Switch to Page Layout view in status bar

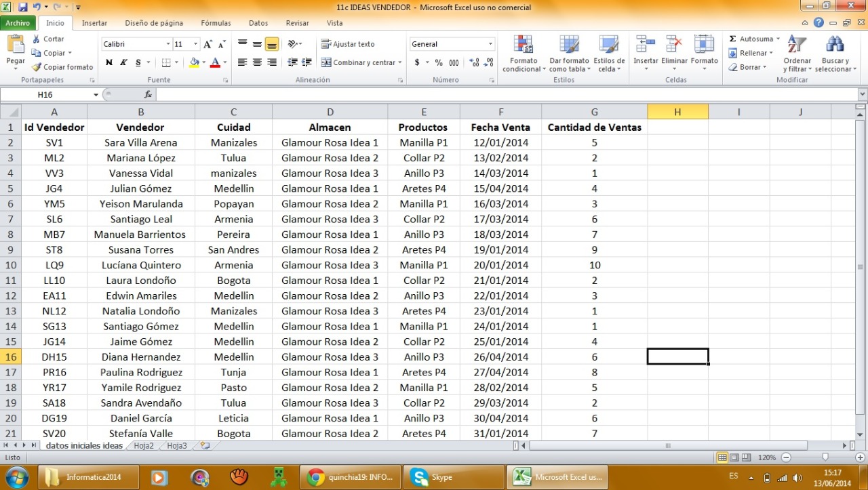(x=734, y=457)
